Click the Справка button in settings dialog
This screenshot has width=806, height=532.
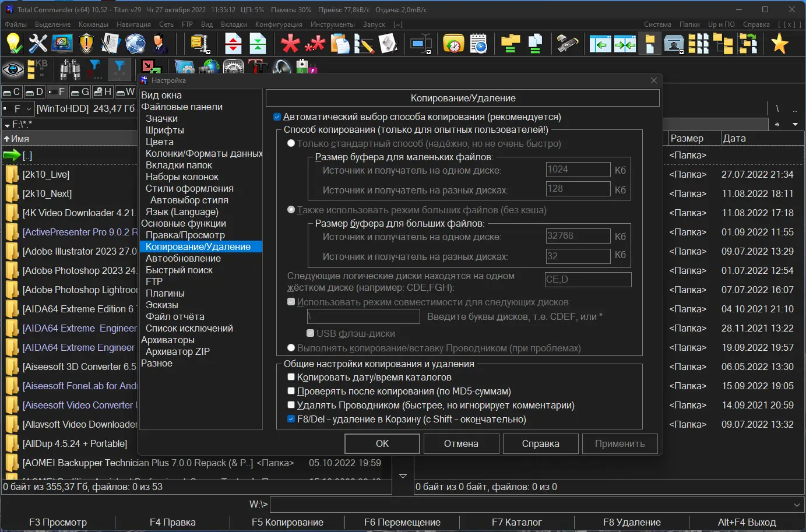[541, 443]
